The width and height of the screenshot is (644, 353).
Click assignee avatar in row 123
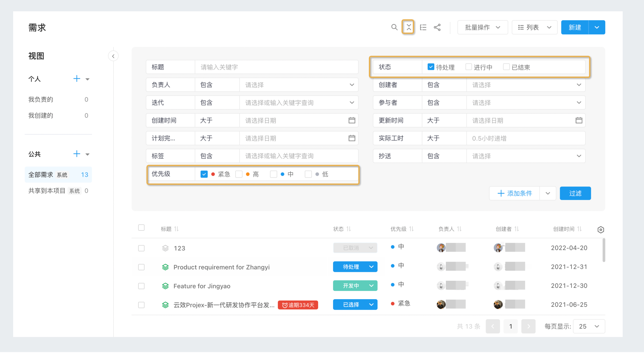(x=441, y=248)
